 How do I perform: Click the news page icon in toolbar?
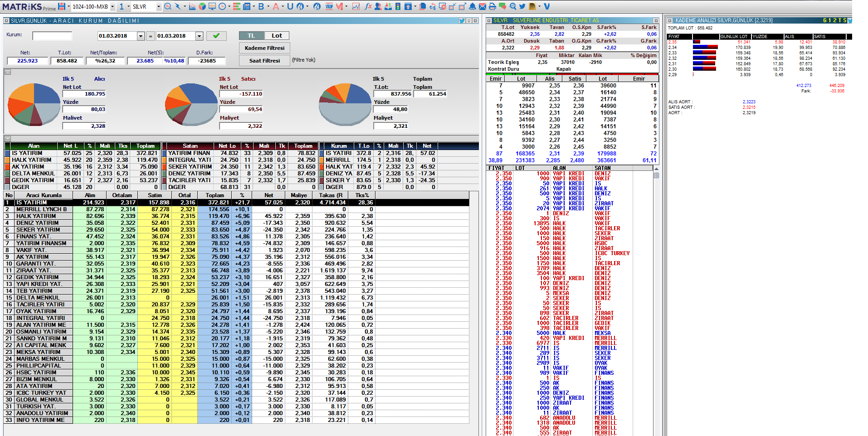click(247, 6)
